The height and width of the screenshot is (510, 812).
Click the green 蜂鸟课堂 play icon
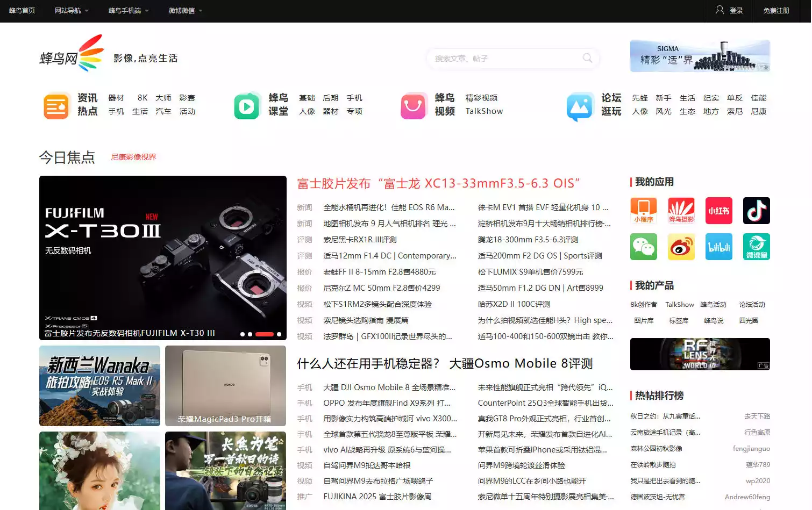tap(247, 106)
